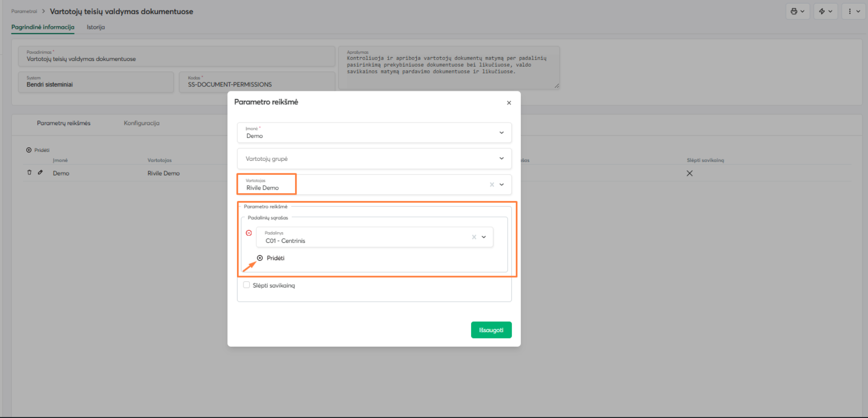
Task: Click Pridėti inside the Padalinių sąrašas section
Action: pos(271,258)
